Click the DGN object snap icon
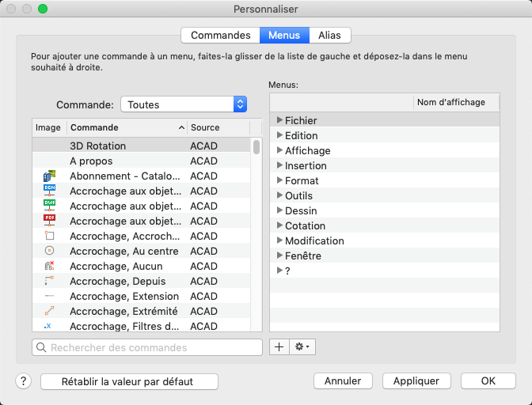 (49, 191)
